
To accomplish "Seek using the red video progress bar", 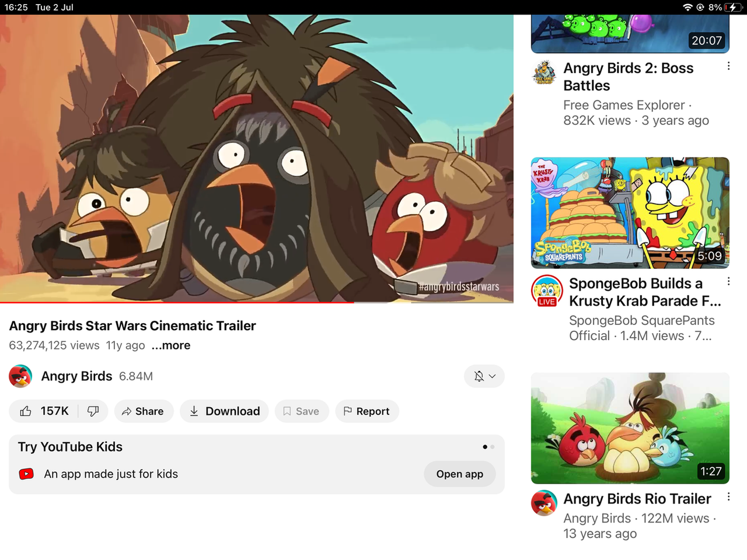I will point(257,302).
